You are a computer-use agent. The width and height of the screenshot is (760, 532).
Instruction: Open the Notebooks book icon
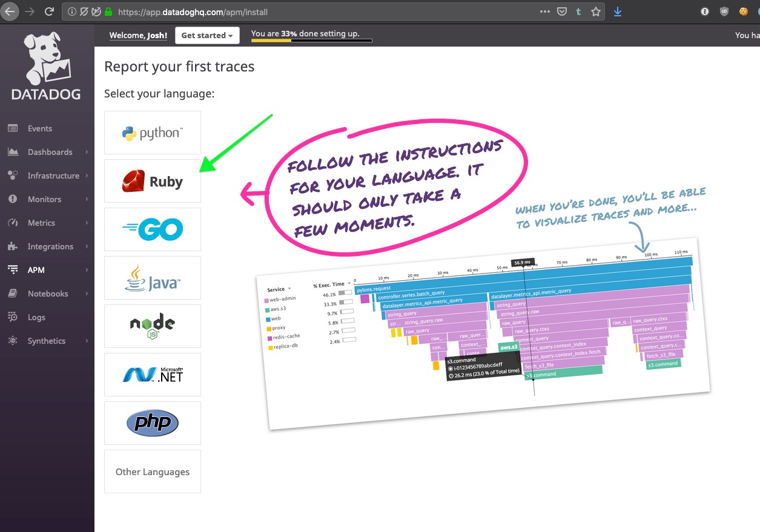click(13, 294)
